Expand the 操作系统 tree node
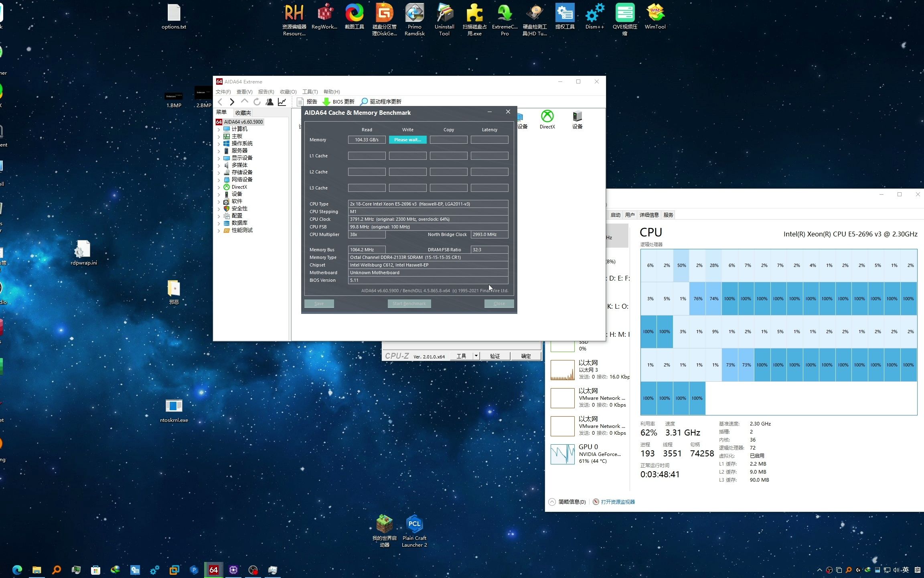 click(x=219, y=144)
